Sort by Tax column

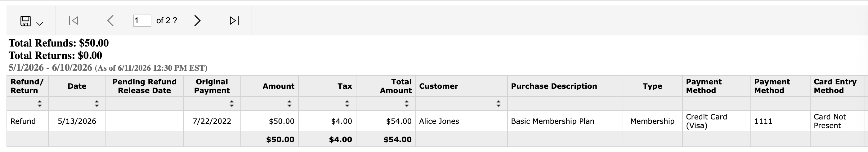click(347, 104)
